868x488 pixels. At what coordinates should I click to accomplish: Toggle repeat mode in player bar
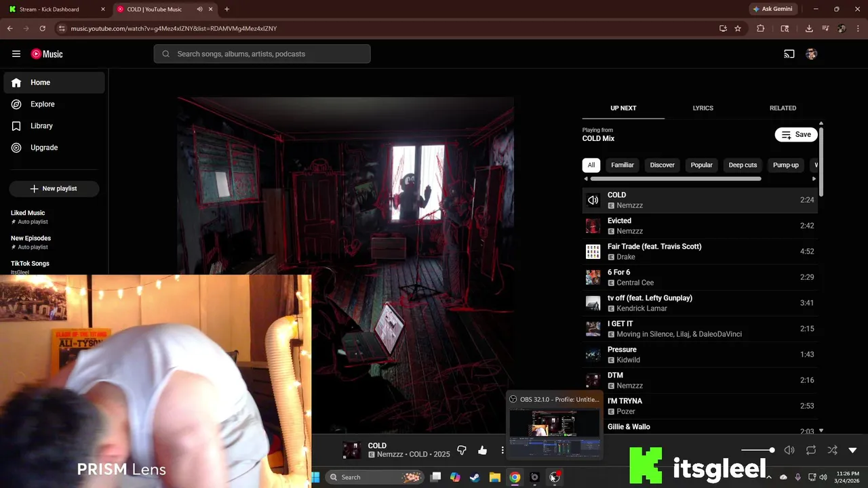click(x=811, y=450)
